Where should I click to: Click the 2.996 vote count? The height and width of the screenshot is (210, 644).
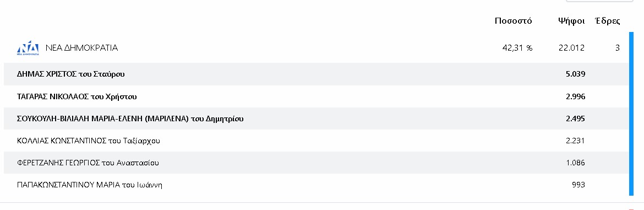(x=575, y=96)
